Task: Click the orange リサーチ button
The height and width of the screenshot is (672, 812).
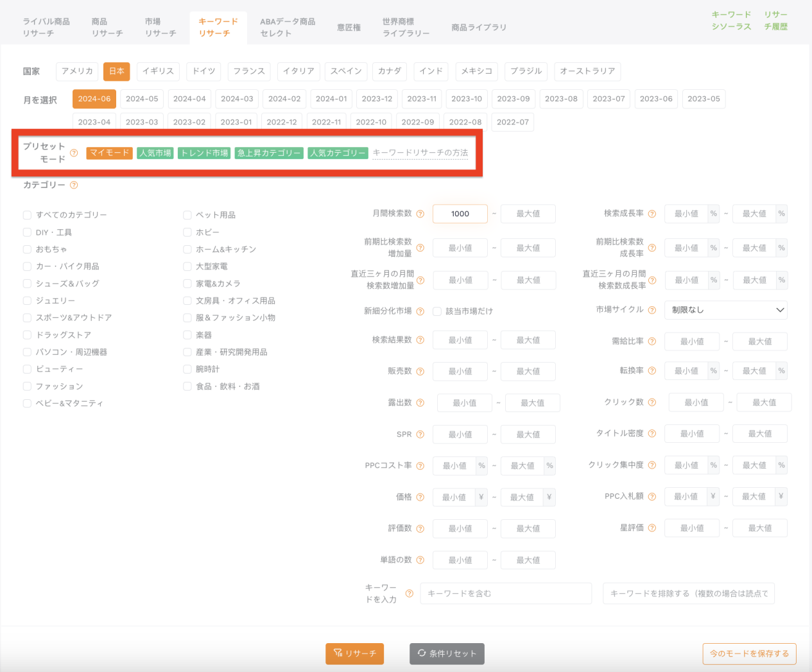Action: click(x=354, y=653)
